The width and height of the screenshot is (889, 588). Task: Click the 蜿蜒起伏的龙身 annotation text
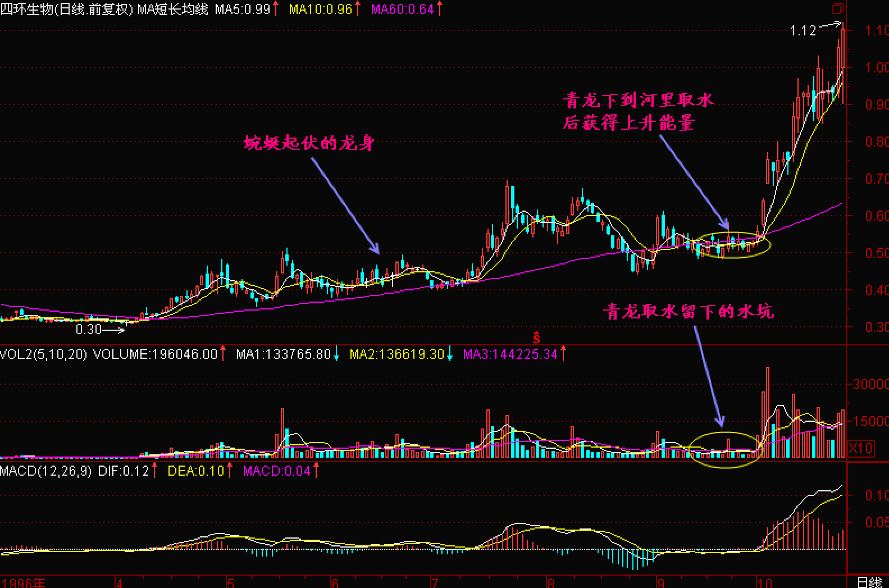[309, 143]
